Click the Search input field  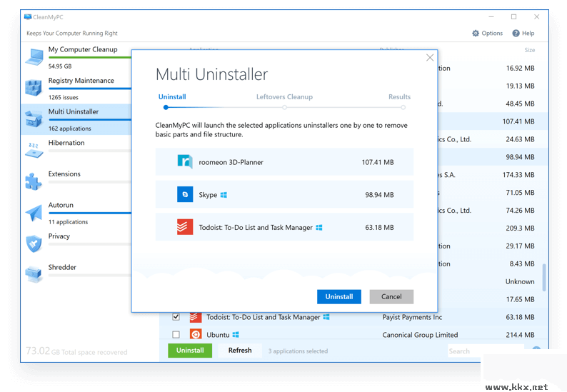click(486, 351)
